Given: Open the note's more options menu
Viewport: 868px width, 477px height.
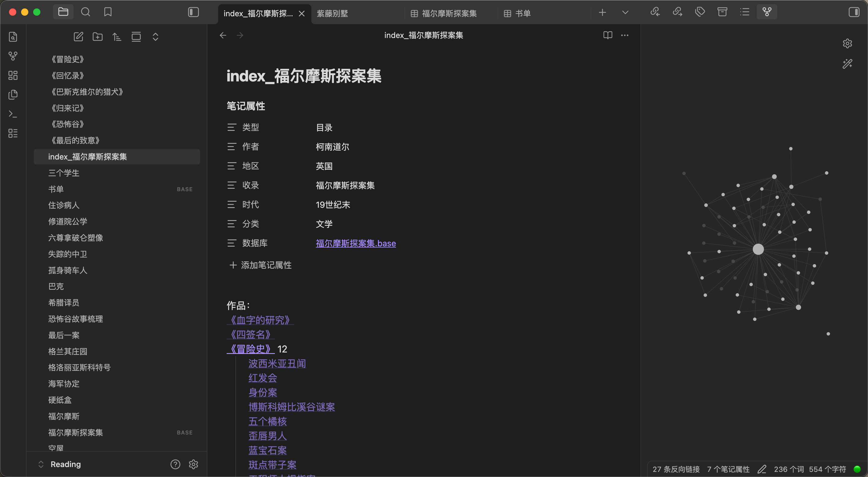Looking at the screenshot, I should [x=625, y=35].
